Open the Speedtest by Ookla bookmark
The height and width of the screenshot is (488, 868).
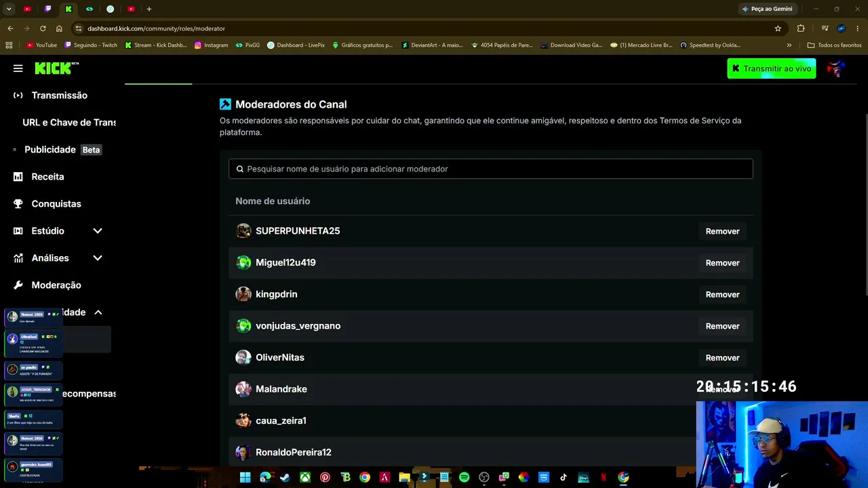pyautogui.click(x=710, y=45)
